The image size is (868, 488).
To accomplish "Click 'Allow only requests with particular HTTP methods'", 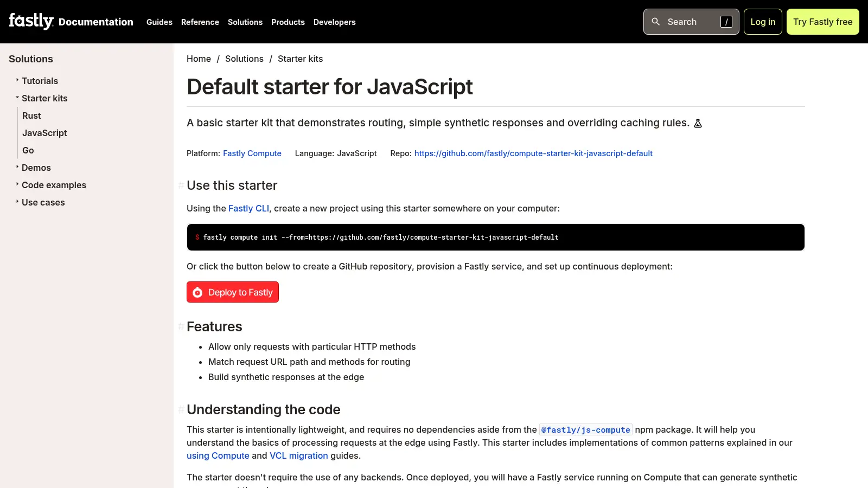I will click(x=312, y=346).
